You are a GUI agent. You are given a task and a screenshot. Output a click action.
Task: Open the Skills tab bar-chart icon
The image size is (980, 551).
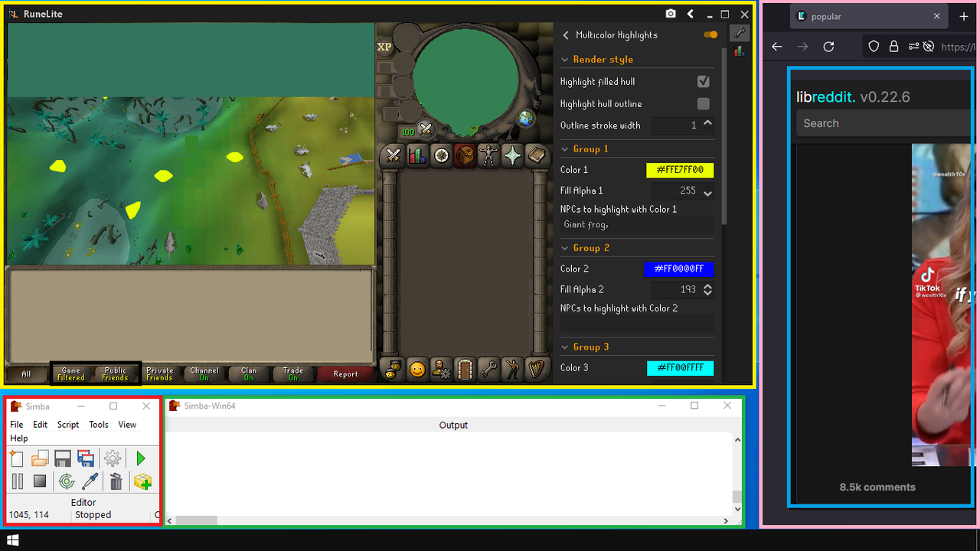tap(417, 156)
